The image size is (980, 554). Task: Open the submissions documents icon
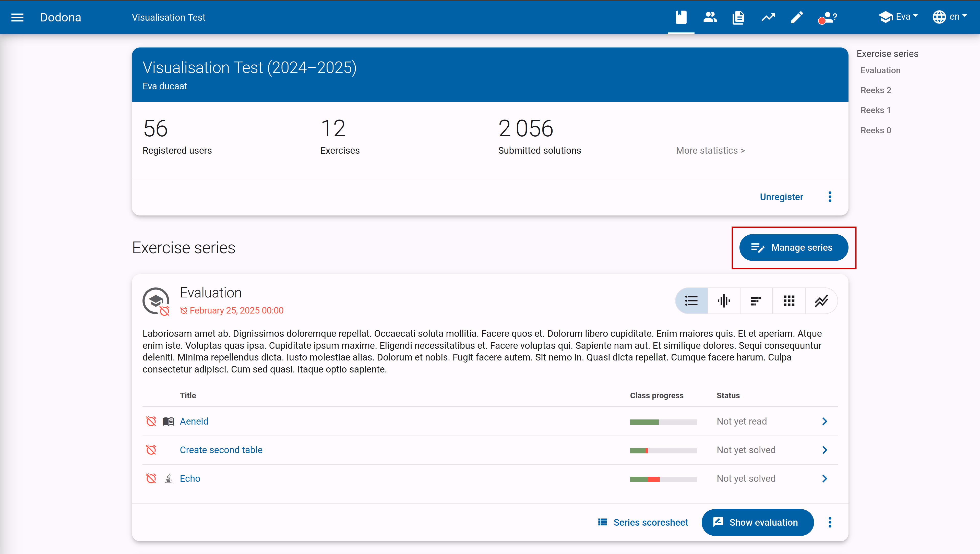click(x=738, y=17)
